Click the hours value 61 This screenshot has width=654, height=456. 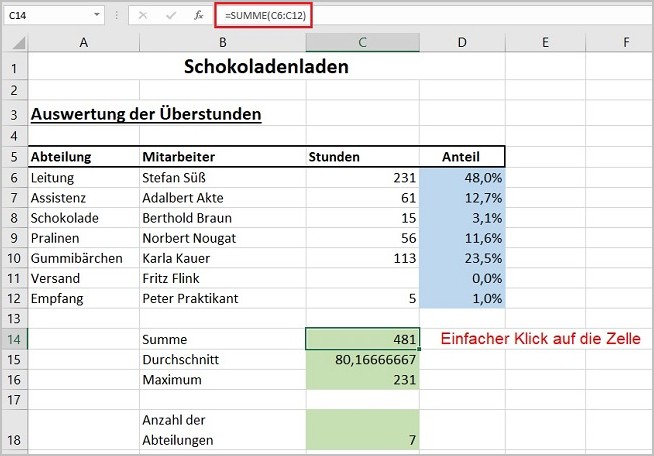[x=362, y=198]
